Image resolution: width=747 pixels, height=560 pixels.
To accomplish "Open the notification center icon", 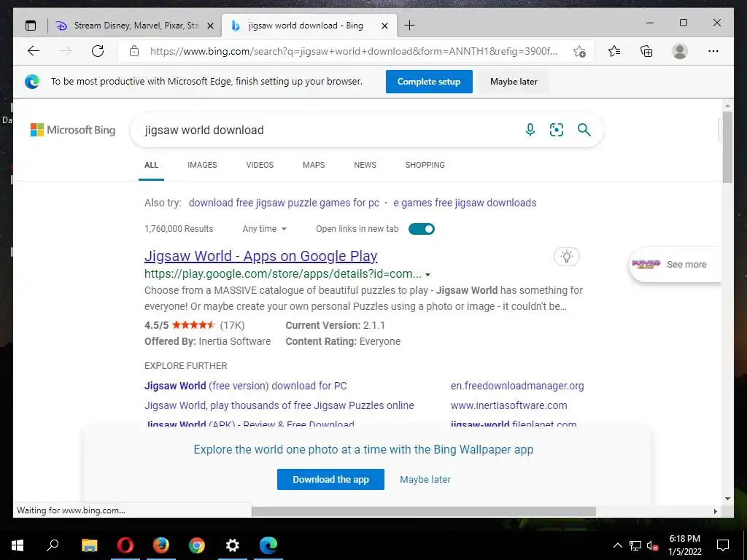I will [x=723, y=545].
